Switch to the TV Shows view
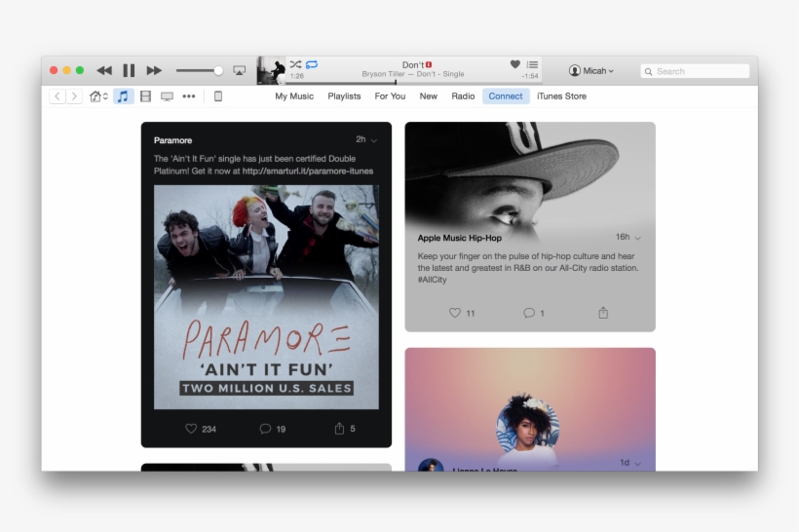 tap(167, 96)
